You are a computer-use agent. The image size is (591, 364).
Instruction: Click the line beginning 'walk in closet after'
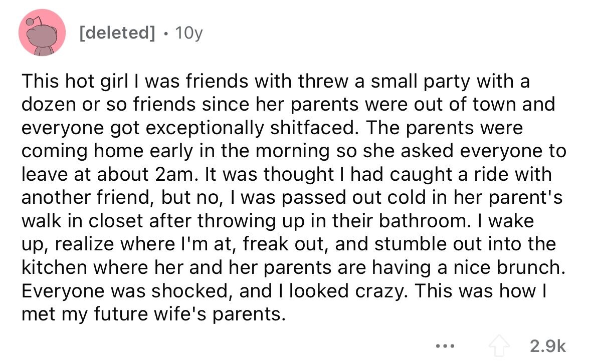pyautogui.click(x=278, y=221)
